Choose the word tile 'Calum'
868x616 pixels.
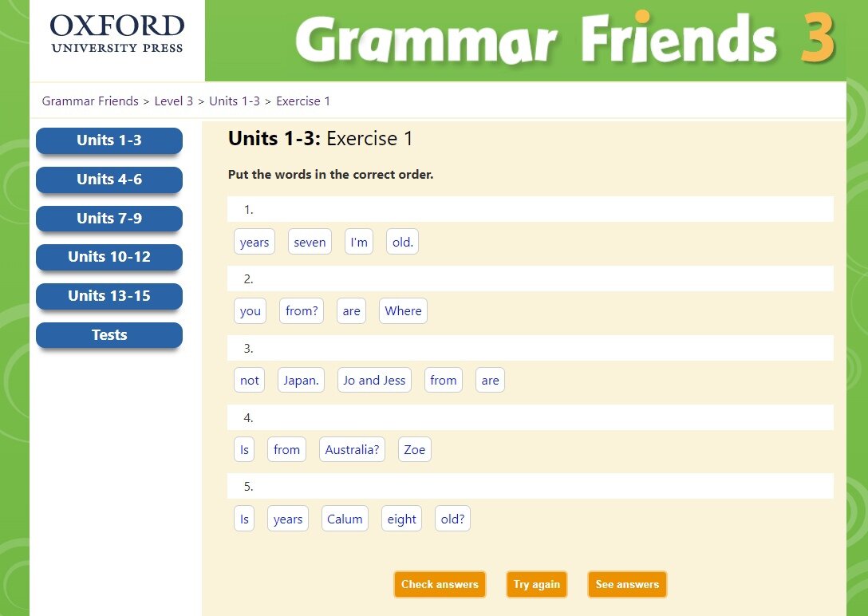[x=345, y=519]
